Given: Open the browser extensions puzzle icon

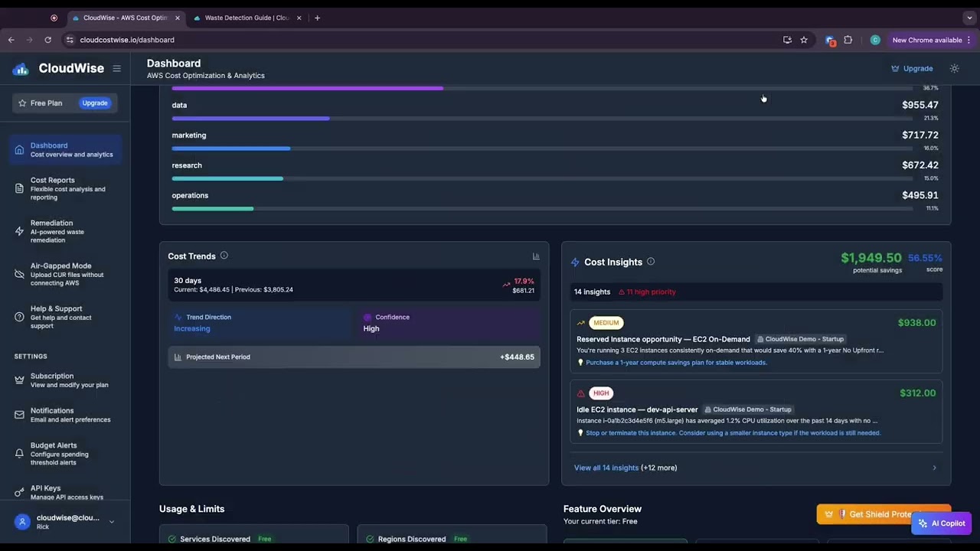Looking at the screenshot, I should click(848, 40).
